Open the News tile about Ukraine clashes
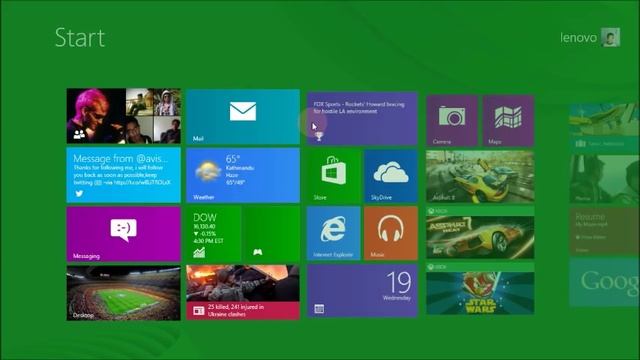The width and height of the screenshot is (640, 360). tap(243, 292)
